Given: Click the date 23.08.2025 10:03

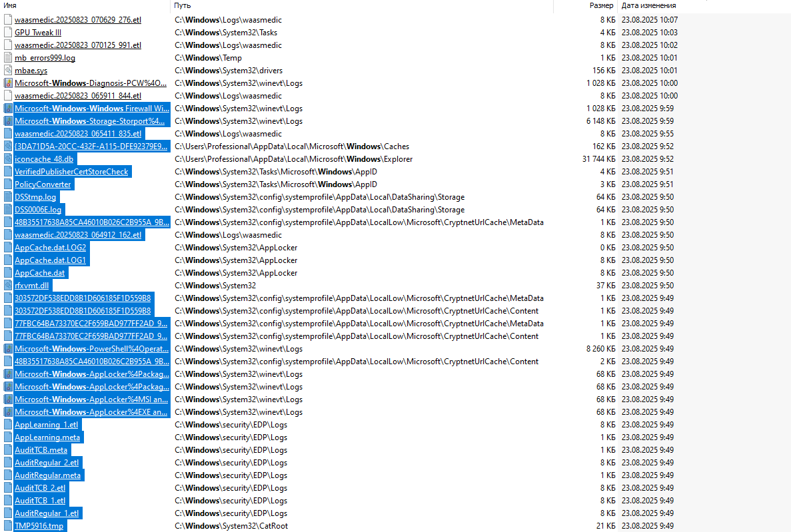Looking at the screenshot, I should 650,32.
